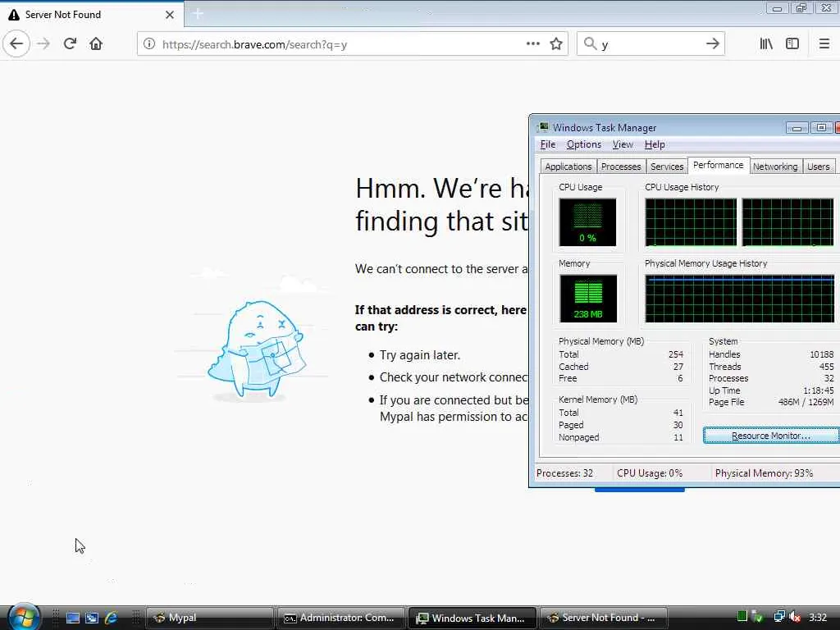Click Show Desktop quick launch icon

(x=73, y=618)
